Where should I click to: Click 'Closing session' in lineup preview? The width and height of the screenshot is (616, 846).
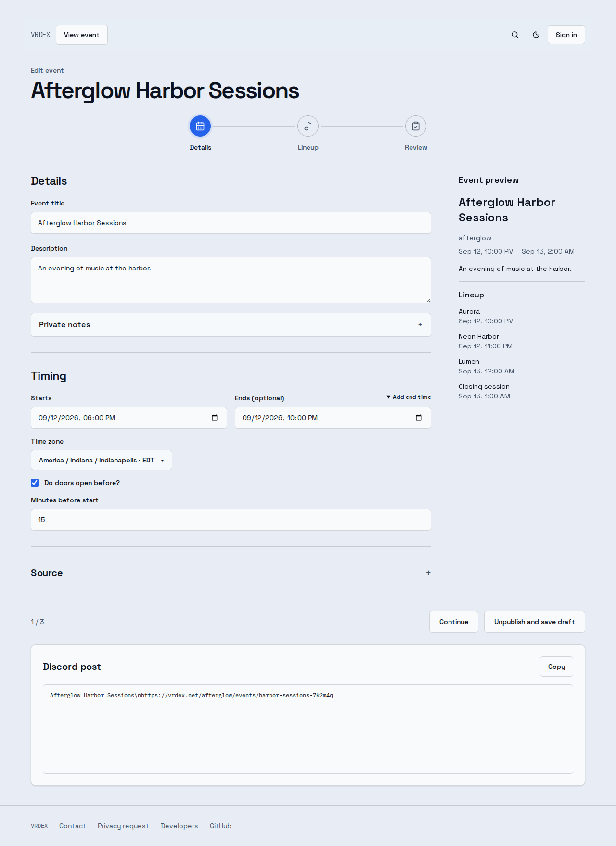484,386
